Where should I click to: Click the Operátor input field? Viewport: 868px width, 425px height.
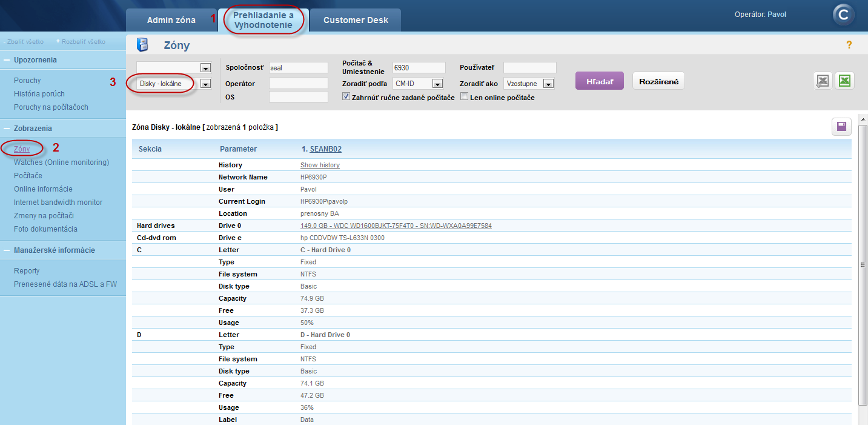(298, 83)
